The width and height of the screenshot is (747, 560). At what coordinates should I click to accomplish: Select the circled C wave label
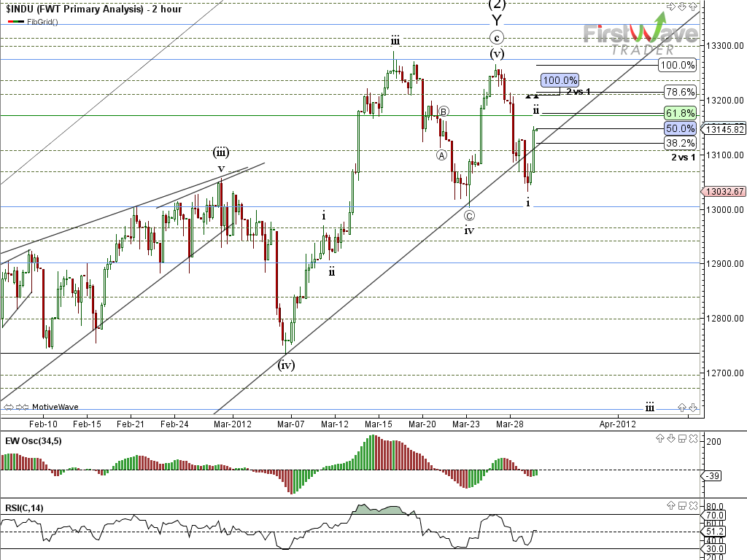(469, 215)
